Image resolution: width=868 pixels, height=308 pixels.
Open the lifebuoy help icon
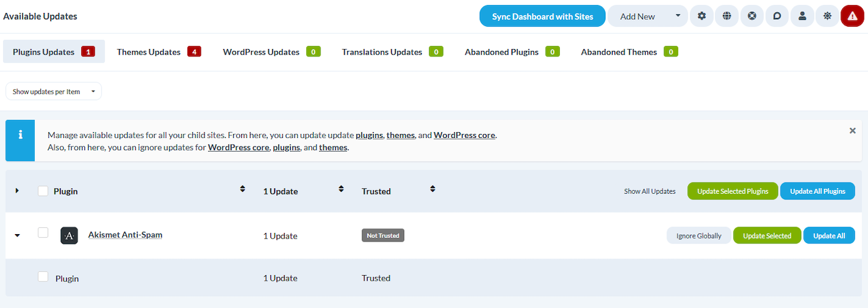click(752, 16)
